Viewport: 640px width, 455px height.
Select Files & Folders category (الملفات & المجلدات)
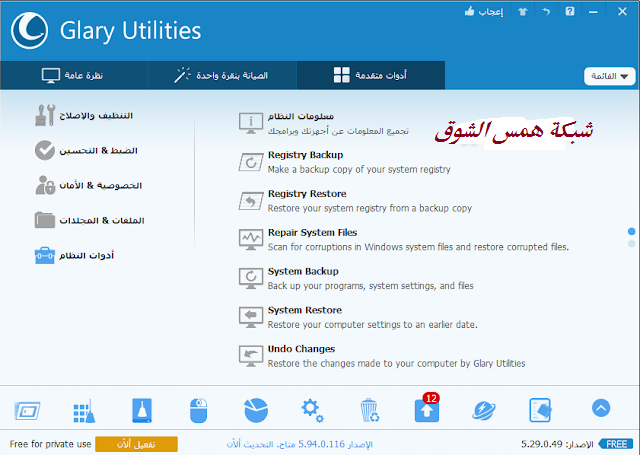[90, 220]
